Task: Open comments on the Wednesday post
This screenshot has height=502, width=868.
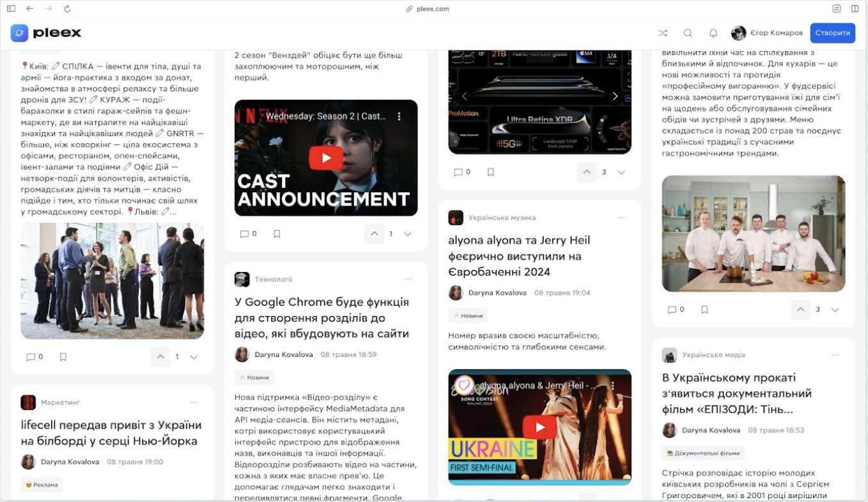Action: tap(248, 234)
